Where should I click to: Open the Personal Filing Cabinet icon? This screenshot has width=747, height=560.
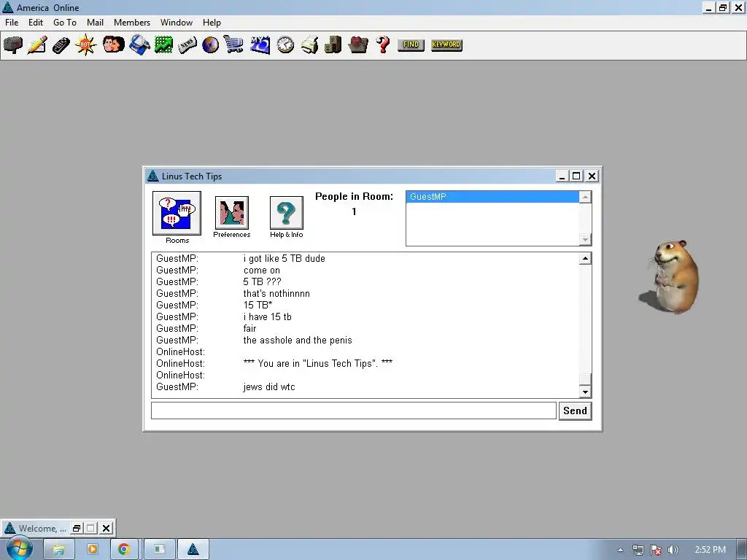tap(333, 44)
